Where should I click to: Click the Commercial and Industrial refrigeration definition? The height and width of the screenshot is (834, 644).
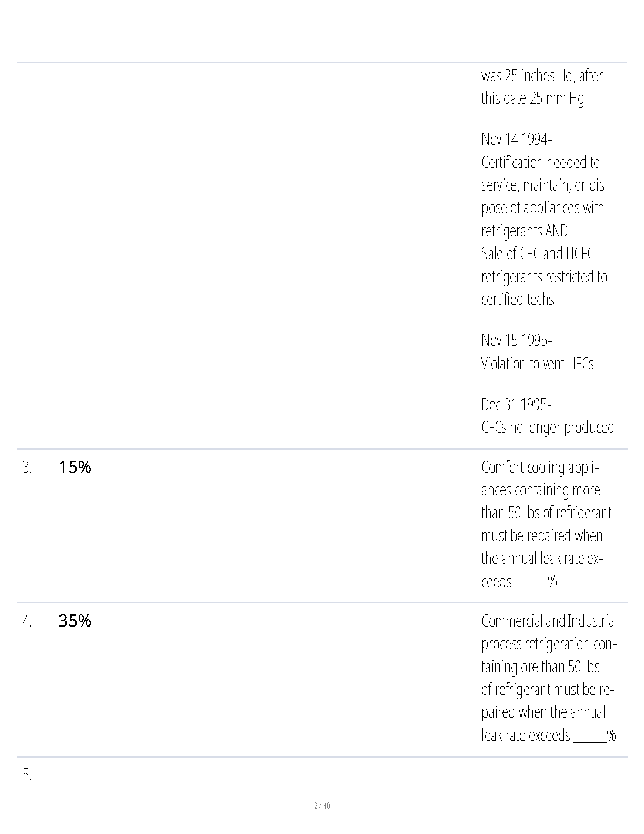pos(549,678)
